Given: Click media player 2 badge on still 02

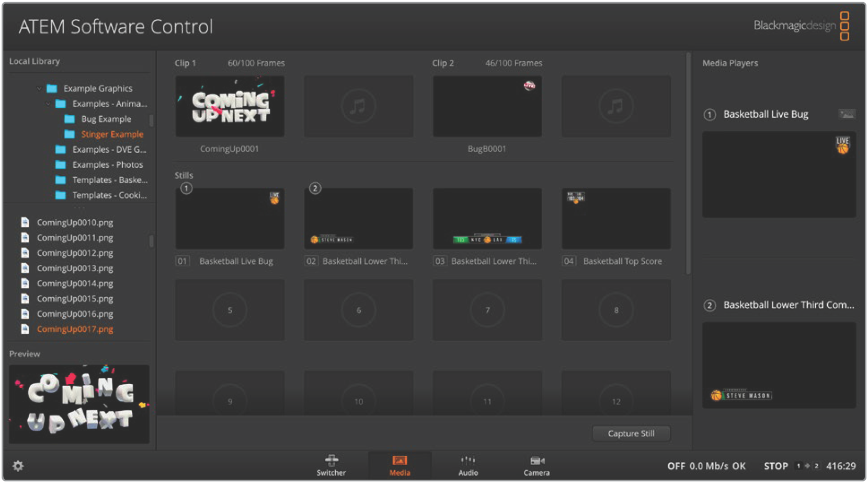Looking at the screenshot, I should tap(315, 188).
